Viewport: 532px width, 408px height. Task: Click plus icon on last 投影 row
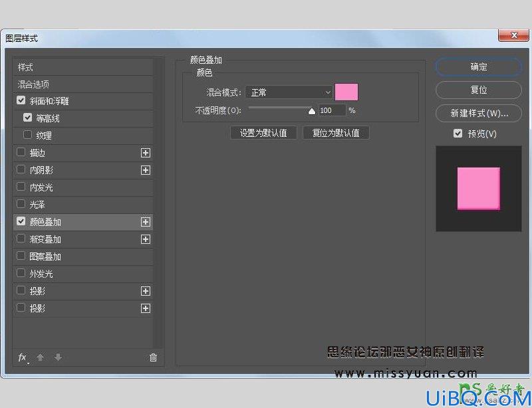(x=146, y=308)
